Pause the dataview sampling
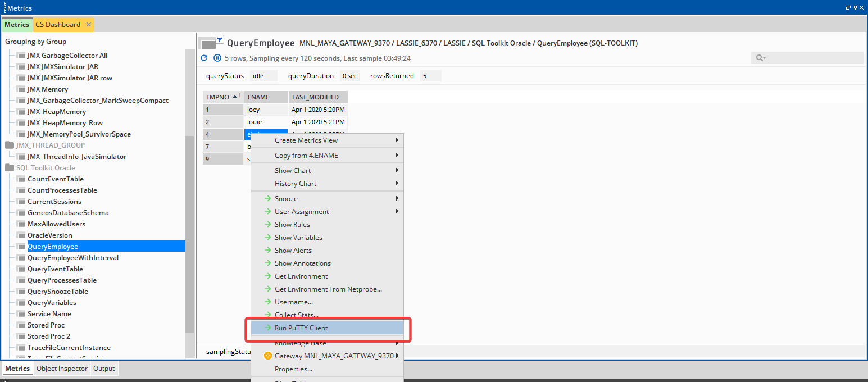The height and width of the screenshot is (382, 868). 217,58
